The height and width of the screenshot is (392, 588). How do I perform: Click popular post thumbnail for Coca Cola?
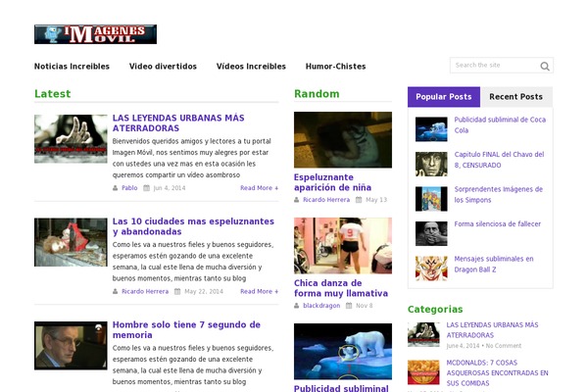431,129
